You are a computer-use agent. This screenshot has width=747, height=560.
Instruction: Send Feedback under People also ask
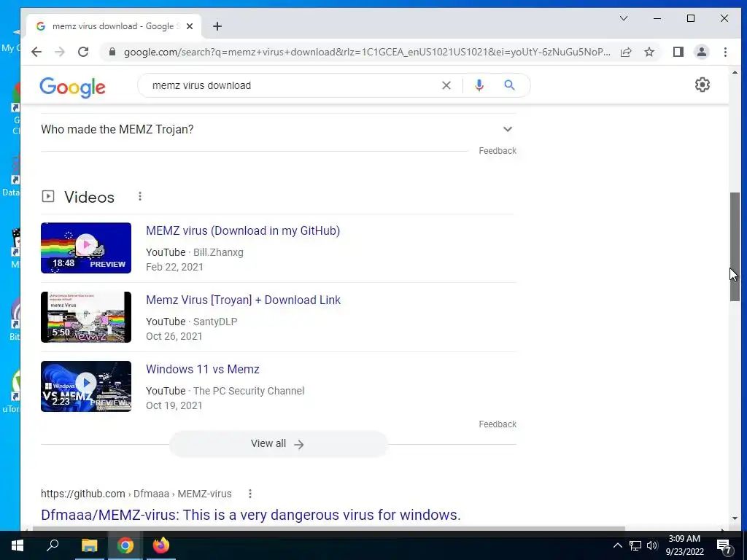(x=498, y=150)
